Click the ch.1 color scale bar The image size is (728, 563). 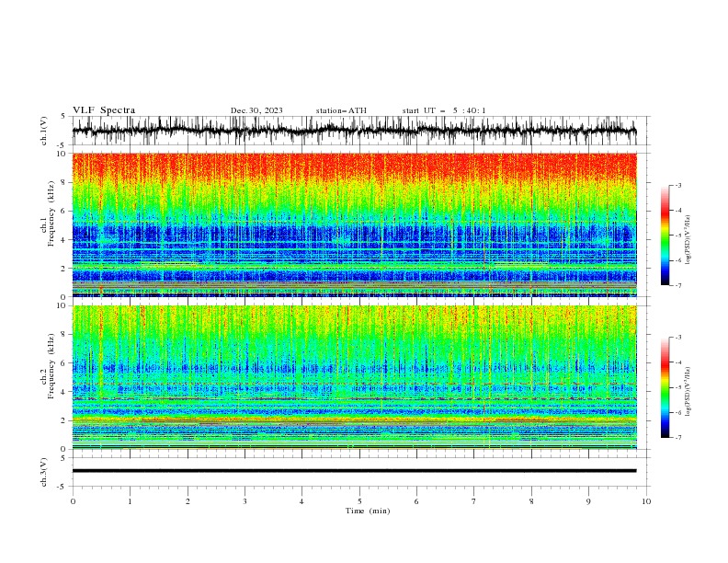pyautogui.click(x=665, y=236)
